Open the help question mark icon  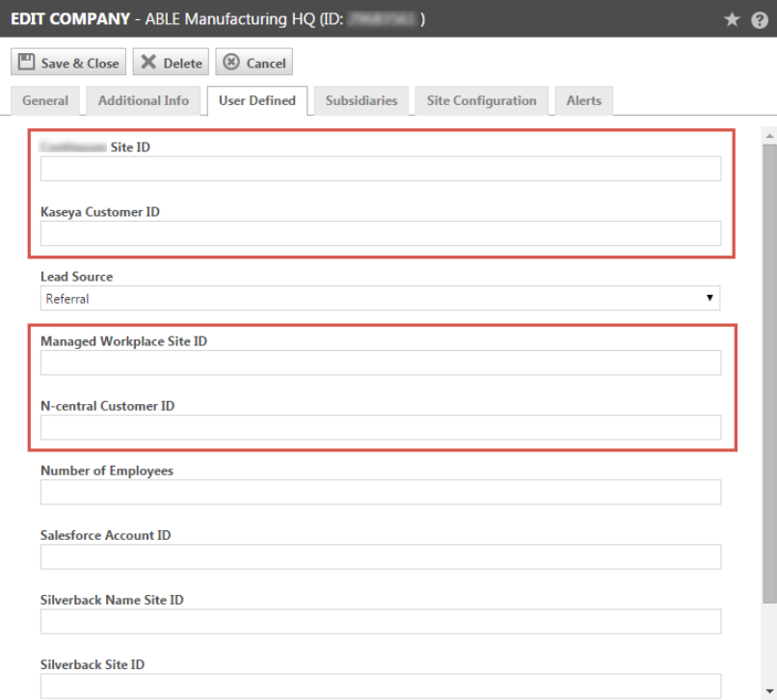pos(759,19)
